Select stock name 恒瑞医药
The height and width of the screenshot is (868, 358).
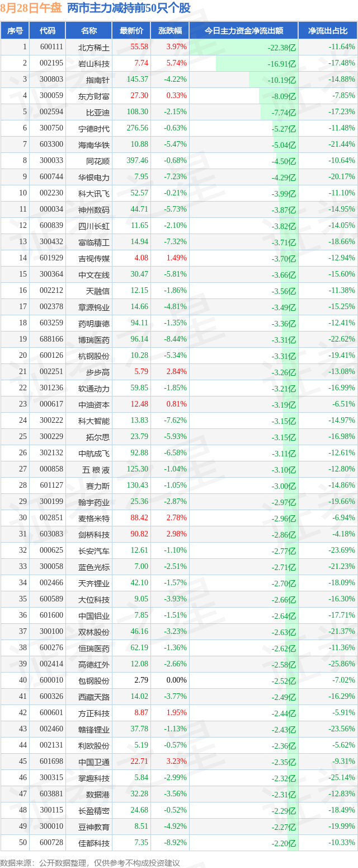(94, 648)
